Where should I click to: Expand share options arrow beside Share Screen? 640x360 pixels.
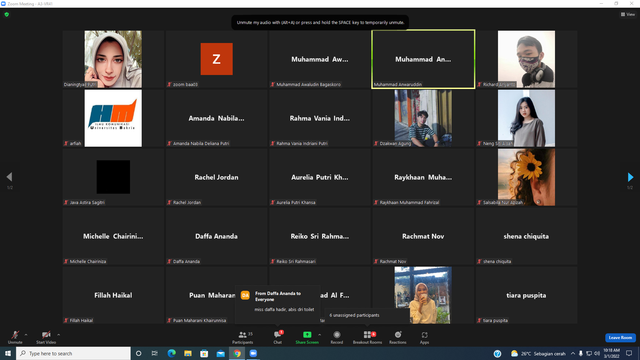coord(320,335)
